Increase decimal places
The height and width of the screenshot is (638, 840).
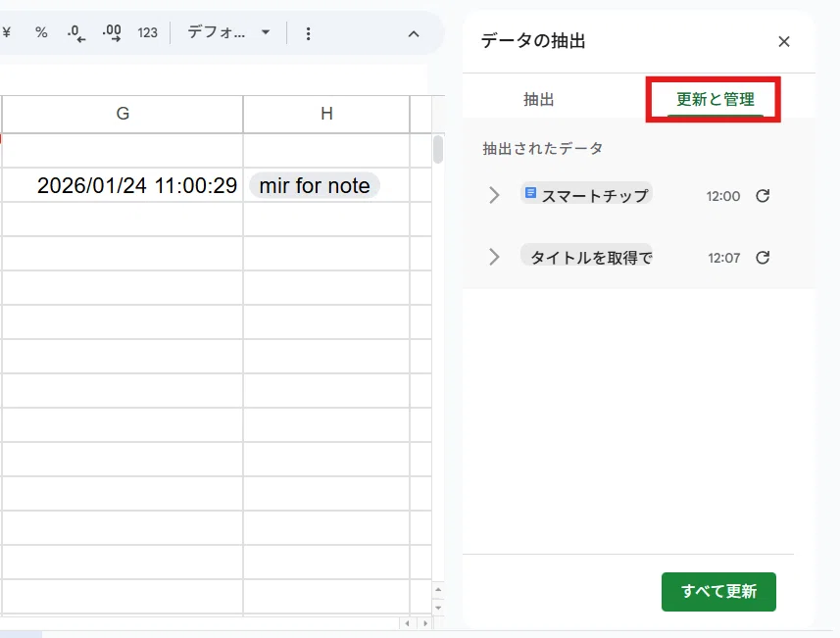112,33
